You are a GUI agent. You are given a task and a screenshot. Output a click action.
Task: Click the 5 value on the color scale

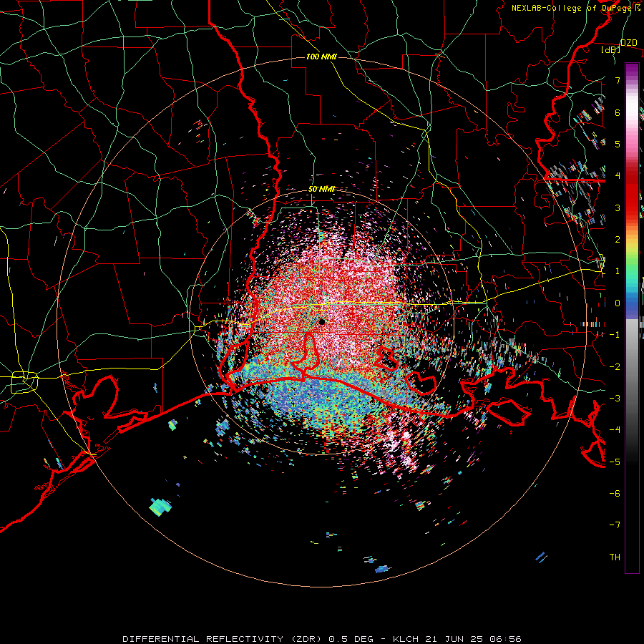618,144
